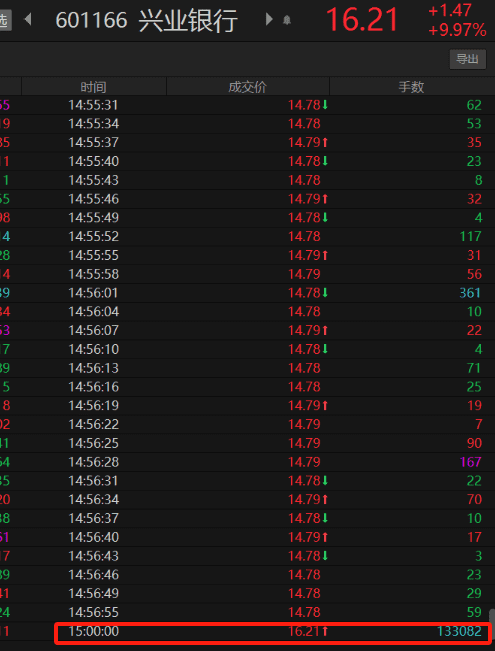The width and height of the screenshot is (495, 651).
Task: Select the 14:56:01 row with 361 lots
Action: (x=248, y=293)
